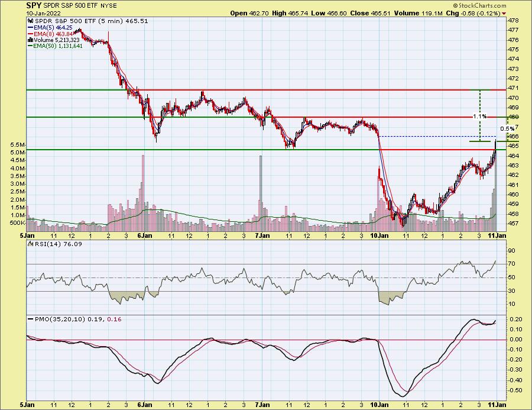Click the 7Jan label under price chart

coord(262,235)
